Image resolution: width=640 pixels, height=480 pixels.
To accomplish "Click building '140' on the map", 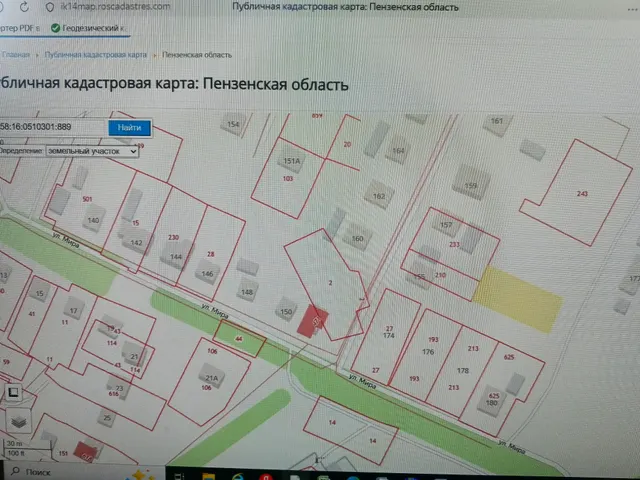I will coord(93,220).
